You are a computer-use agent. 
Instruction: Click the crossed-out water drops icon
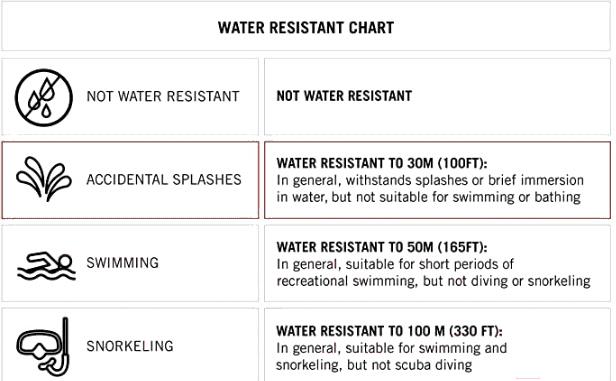tap(44, 98)
